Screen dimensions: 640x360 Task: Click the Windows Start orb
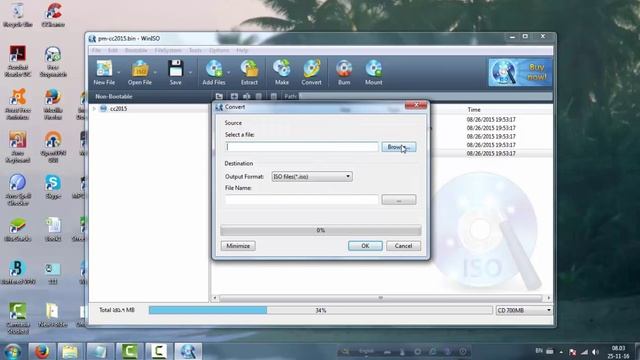click(x=13, y=351)
